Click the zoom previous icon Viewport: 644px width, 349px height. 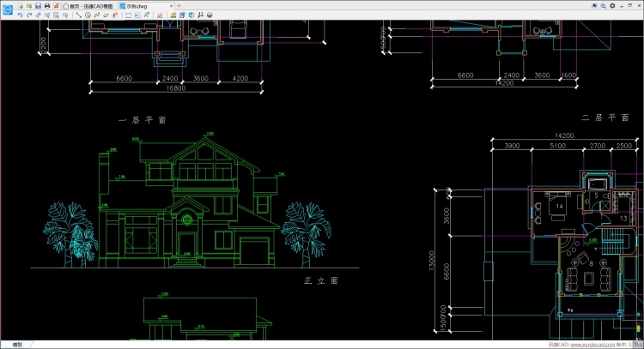tap(65, 15)
